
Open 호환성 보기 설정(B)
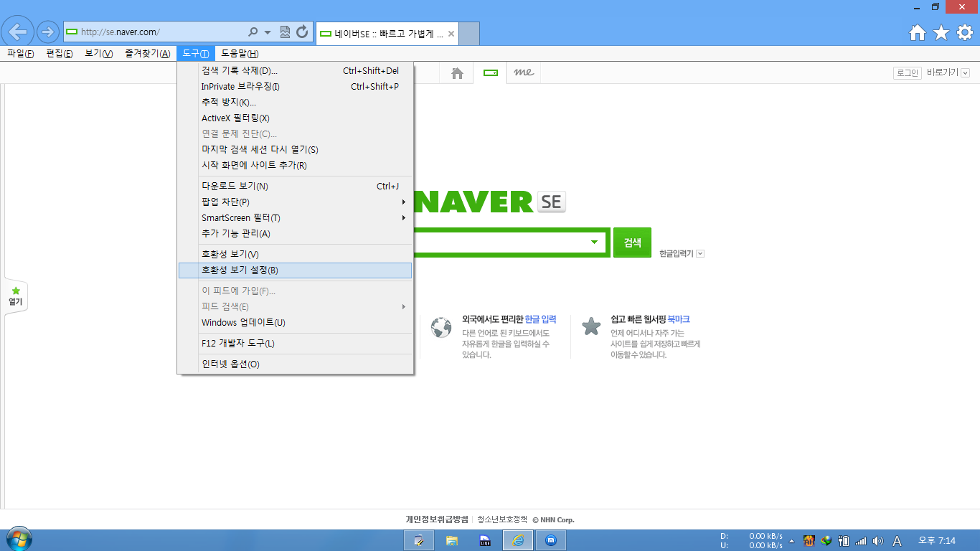coord(296,270)
